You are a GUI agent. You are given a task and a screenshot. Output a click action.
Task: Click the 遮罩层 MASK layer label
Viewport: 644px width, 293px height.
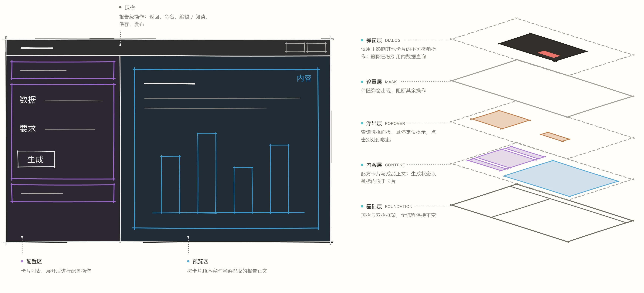(x=381, y=82)
